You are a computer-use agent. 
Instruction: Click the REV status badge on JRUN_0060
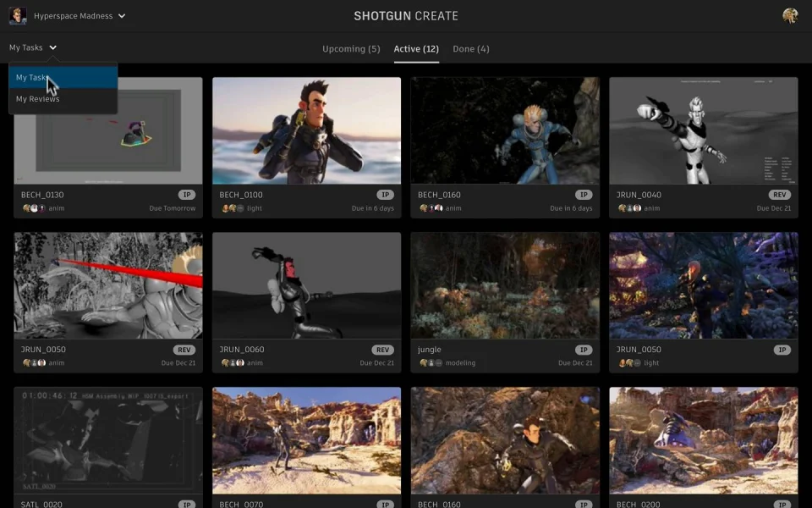pos(382,350)
